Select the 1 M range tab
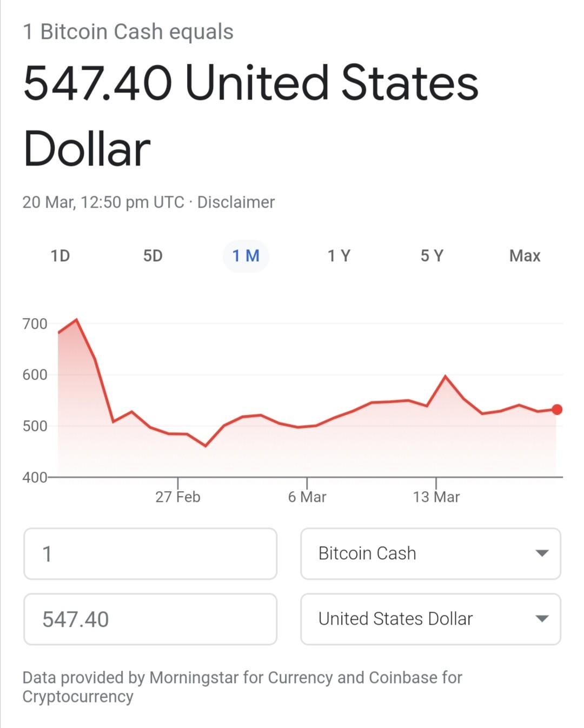This screenshot has width=584, height=728. tap(246, 256)
